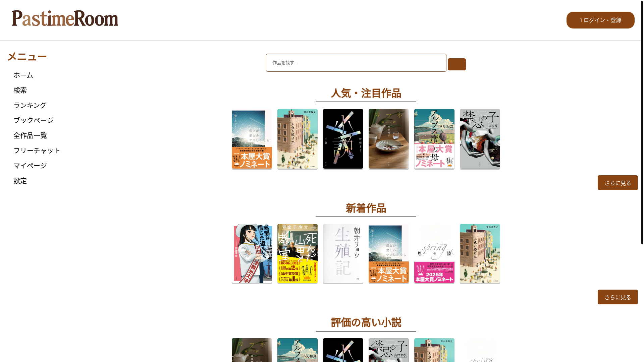Open 生殖記 cover by 朝井リョウ
Screen dimensions: 644x362
[x=343, y=254]
